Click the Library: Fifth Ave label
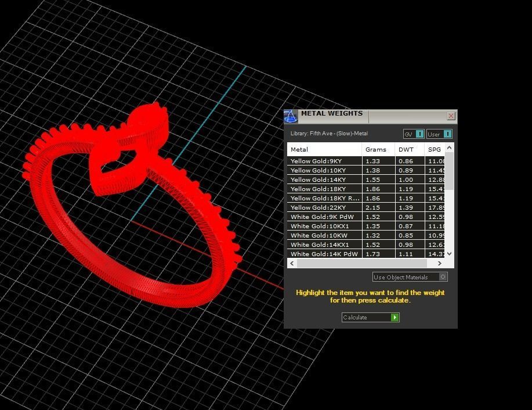 click(x=329, y=134)
